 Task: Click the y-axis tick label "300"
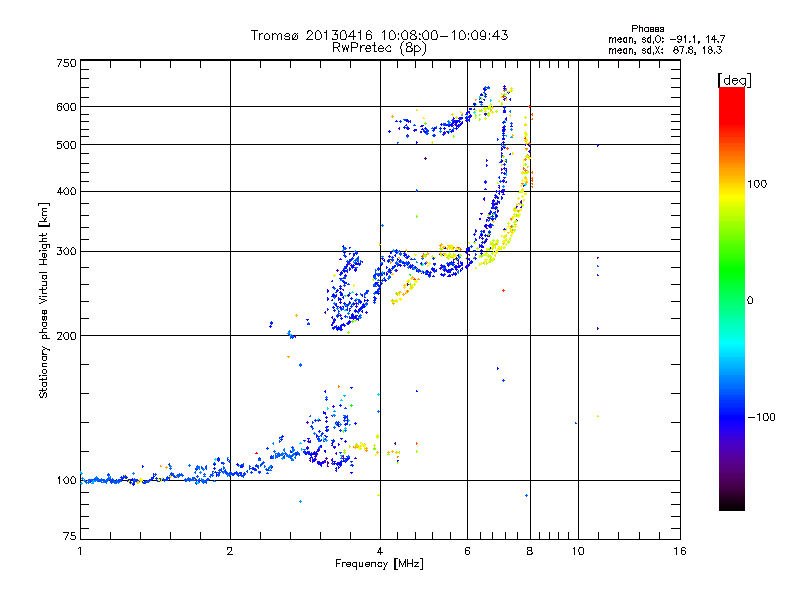click(66, 251)
